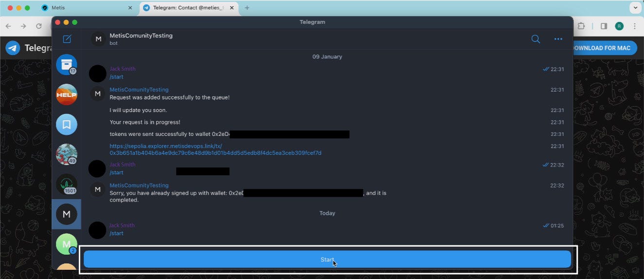Open a new browser tab with plus
The image size is (644, 279).
(247, 8)
